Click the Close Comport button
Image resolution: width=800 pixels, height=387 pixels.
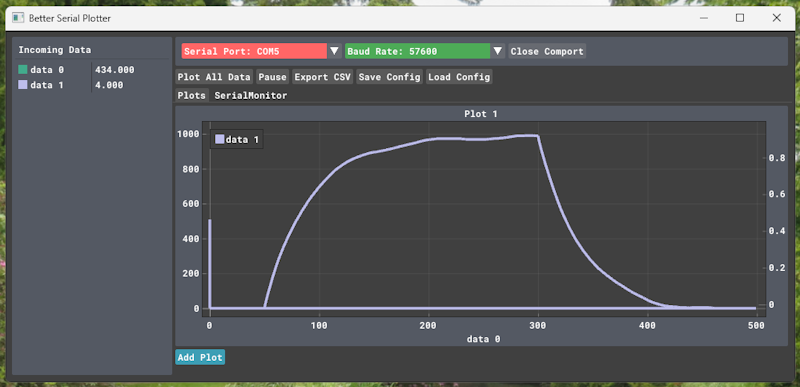click(547, 51)
